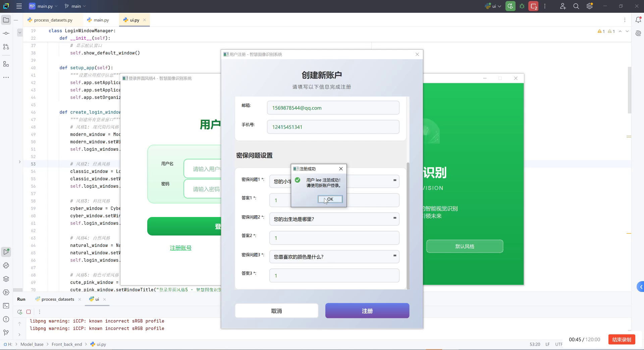Switch to the process_datasets.py editor tab

pos(54,20)
